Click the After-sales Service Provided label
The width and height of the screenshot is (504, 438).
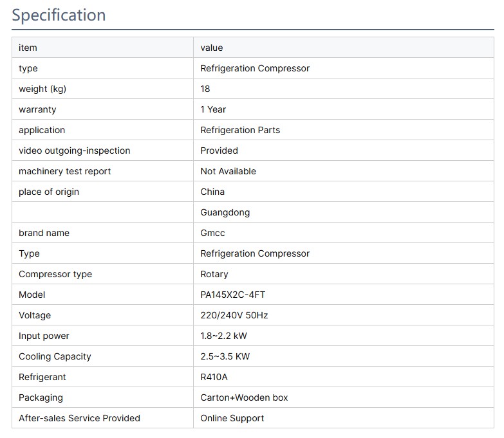pyautogui.click(x=79, y=418)
